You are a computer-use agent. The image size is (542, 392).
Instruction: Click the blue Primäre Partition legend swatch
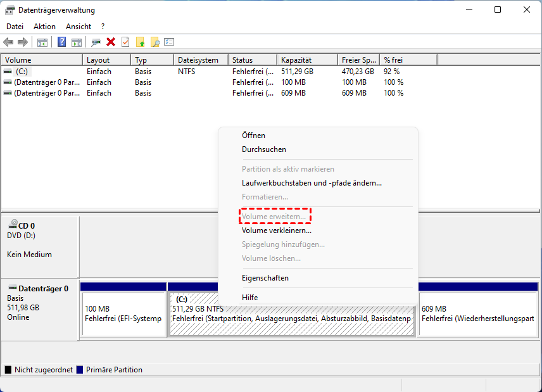pos(80,370)
